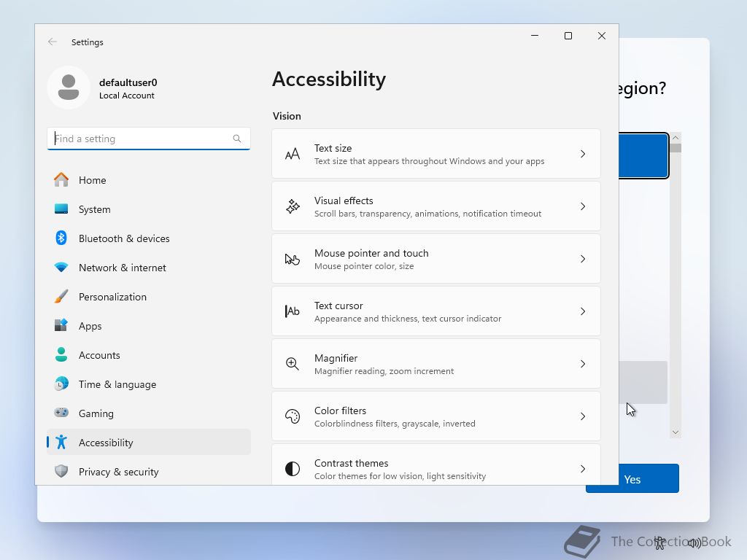
Task: Open Visual effects settings
Action: [436, 206]
